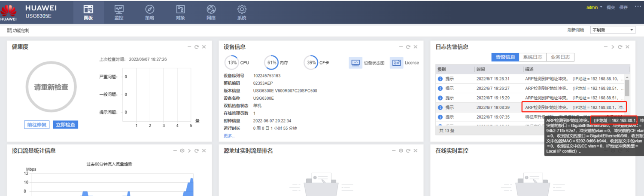644x196 pixels.
Task: Refresh the 日志告警信息 panel
Action: 620,47
